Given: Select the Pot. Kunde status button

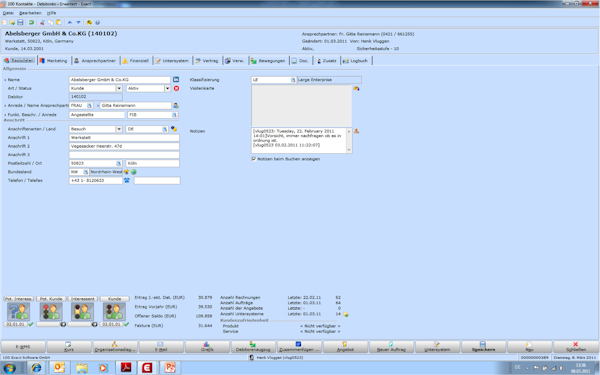Looking at the screenshot, I should tap(51, 299).
